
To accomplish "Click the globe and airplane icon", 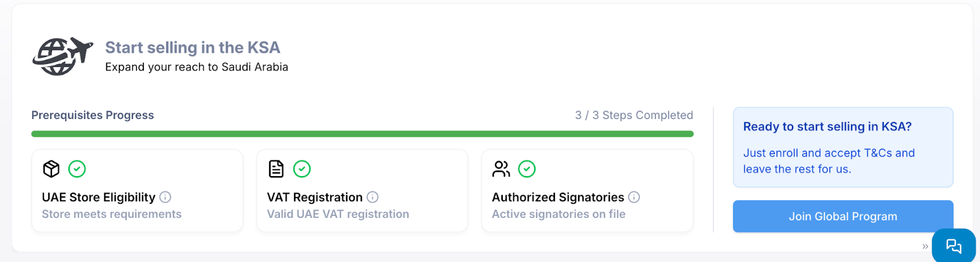I will point(62,56).
